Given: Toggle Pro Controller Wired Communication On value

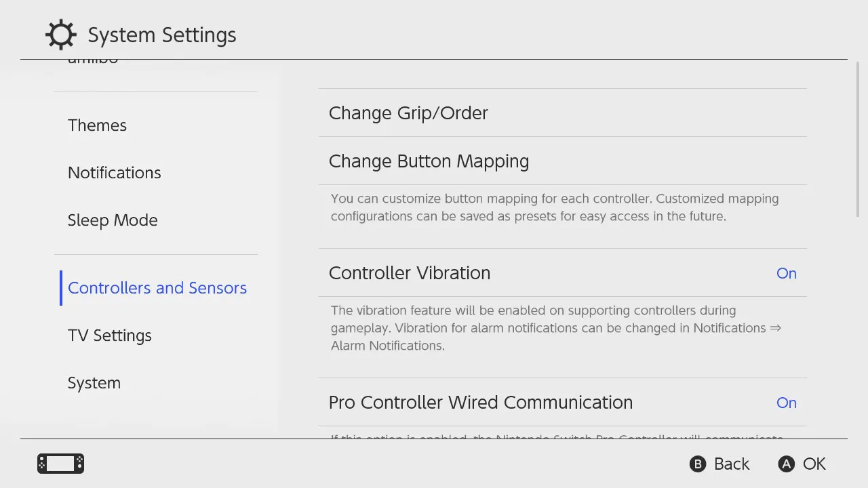Looking at the screenshot, I should point(786,403).
